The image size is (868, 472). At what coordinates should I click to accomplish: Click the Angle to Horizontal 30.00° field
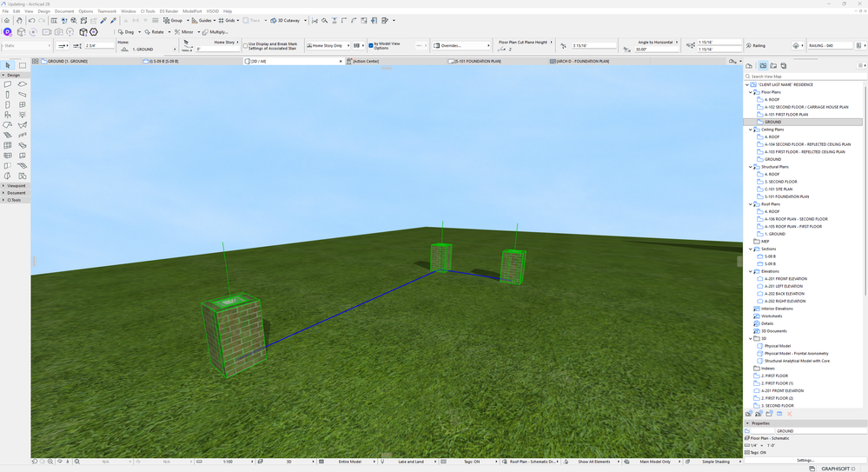tap(656, 50)
